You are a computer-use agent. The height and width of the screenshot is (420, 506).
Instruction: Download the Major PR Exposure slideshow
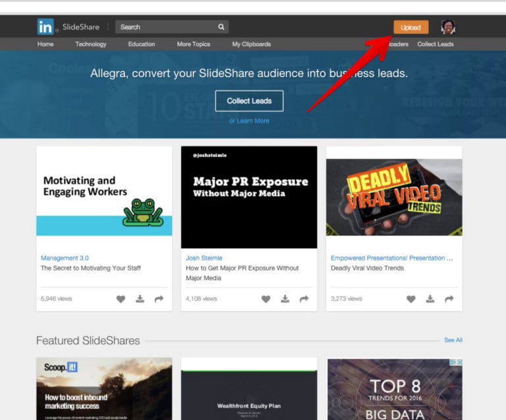tap(285, 299)
